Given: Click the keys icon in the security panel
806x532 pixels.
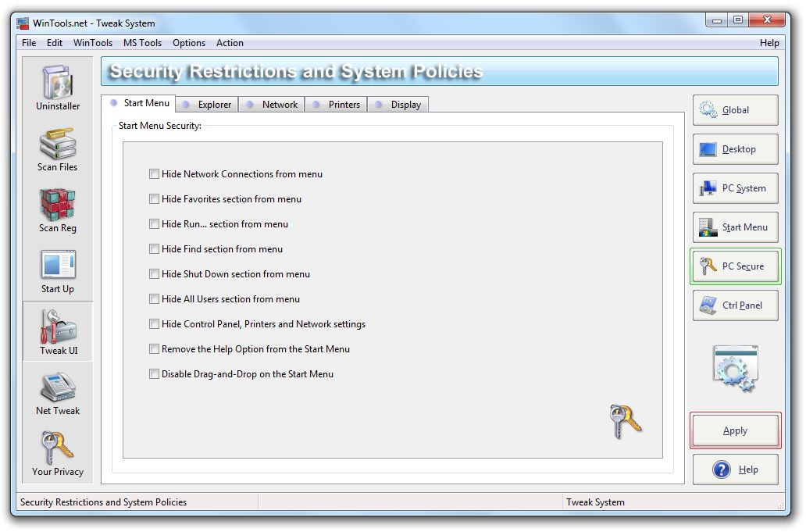Looking at the screenshot, I should pyautogui.click(x=625, y=421).
